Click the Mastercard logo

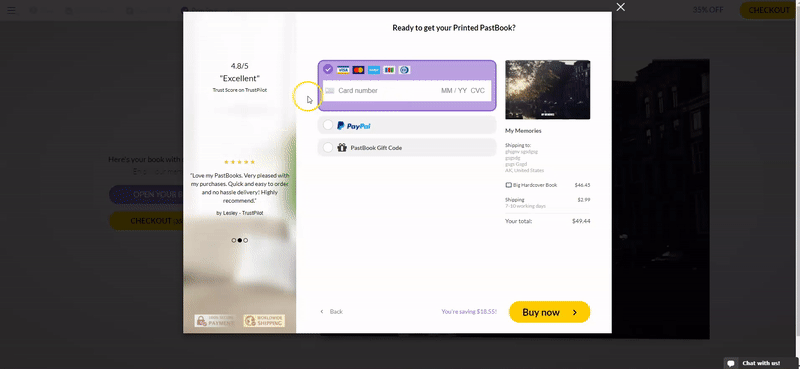(x=359, y=70)
